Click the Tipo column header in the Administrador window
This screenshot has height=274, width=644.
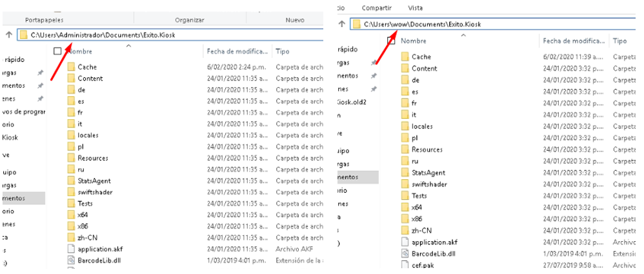282,50
